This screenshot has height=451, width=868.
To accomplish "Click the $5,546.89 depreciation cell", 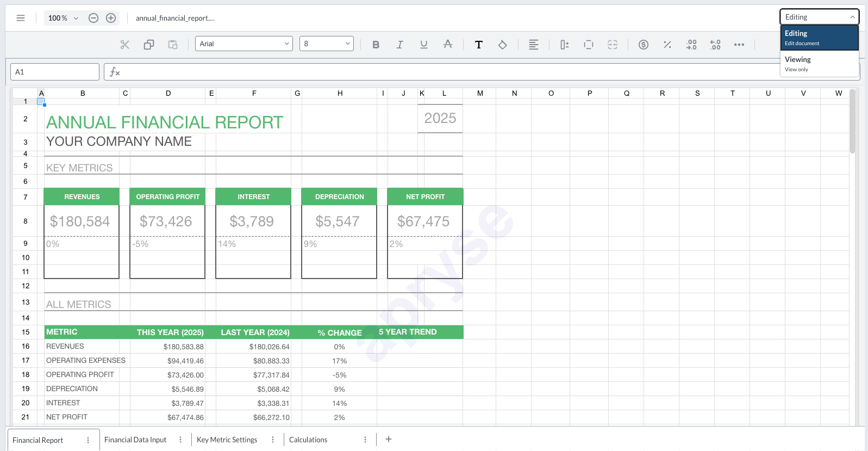I will coord(168,389).
